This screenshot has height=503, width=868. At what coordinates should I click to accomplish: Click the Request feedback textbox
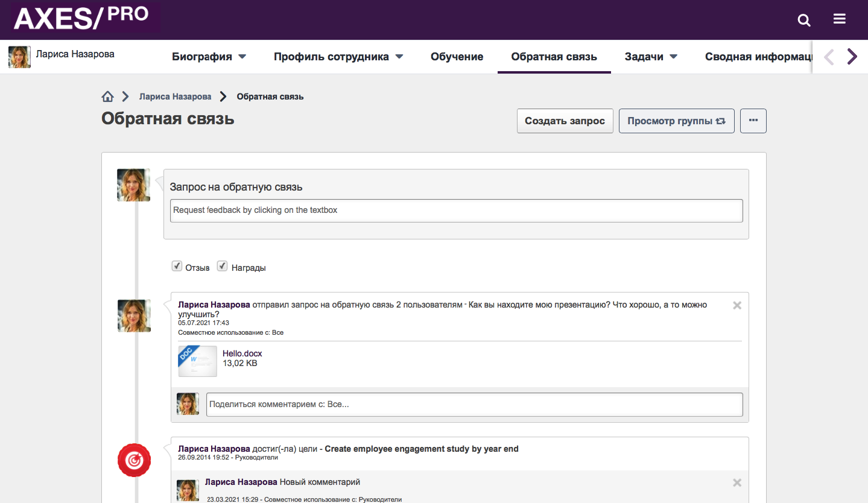(457, 210)
